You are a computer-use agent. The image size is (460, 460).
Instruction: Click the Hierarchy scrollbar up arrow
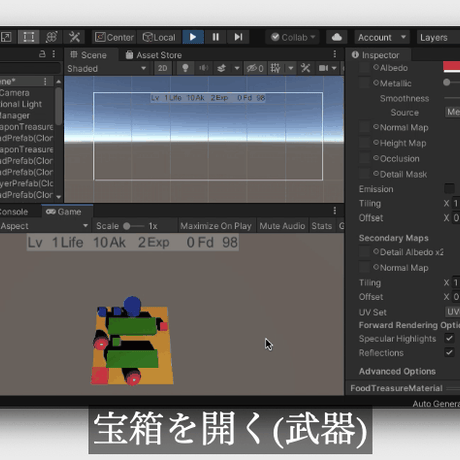tap(59, 81)
